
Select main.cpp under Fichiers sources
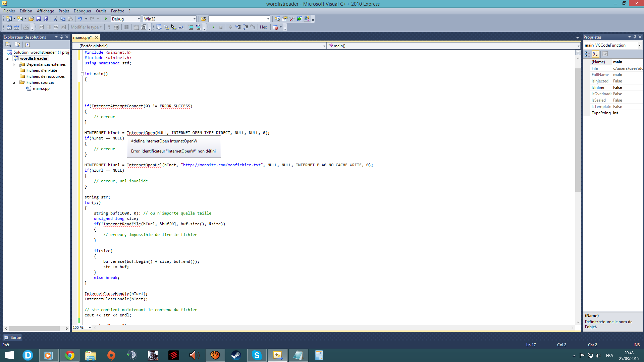click(x=41, y=88)
